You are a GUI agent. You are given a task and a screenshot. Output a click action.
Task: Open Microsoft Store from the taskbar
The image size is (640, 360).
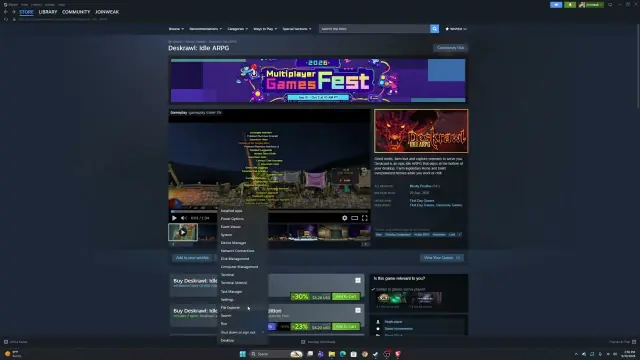click(x=353, y=354)
